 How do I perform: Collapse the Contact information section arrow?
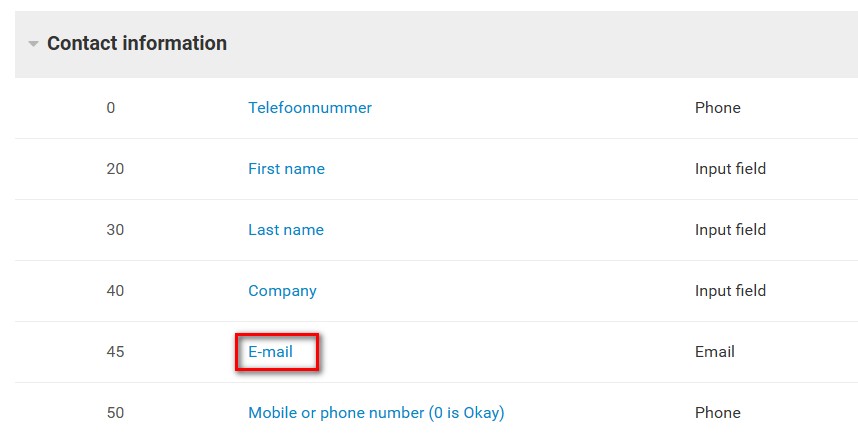[33, 44]
